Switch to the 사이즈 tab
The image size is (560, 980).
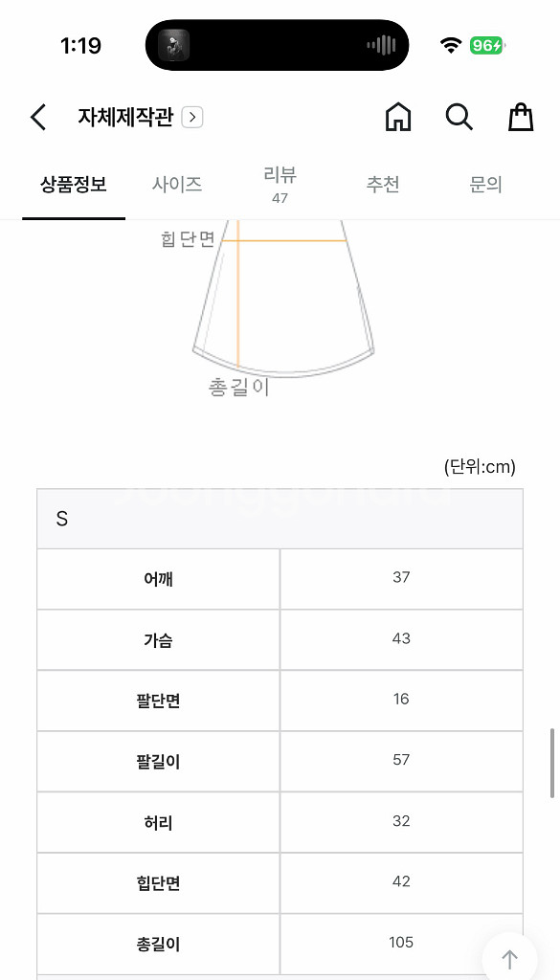click(176, 185)
